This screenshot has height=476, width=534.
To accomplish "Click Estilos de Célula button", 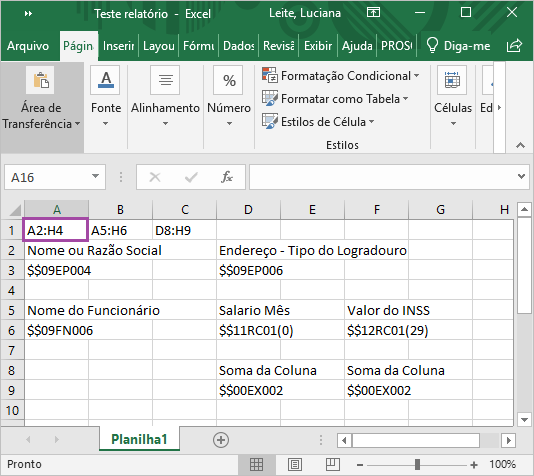I will point(318,122).
